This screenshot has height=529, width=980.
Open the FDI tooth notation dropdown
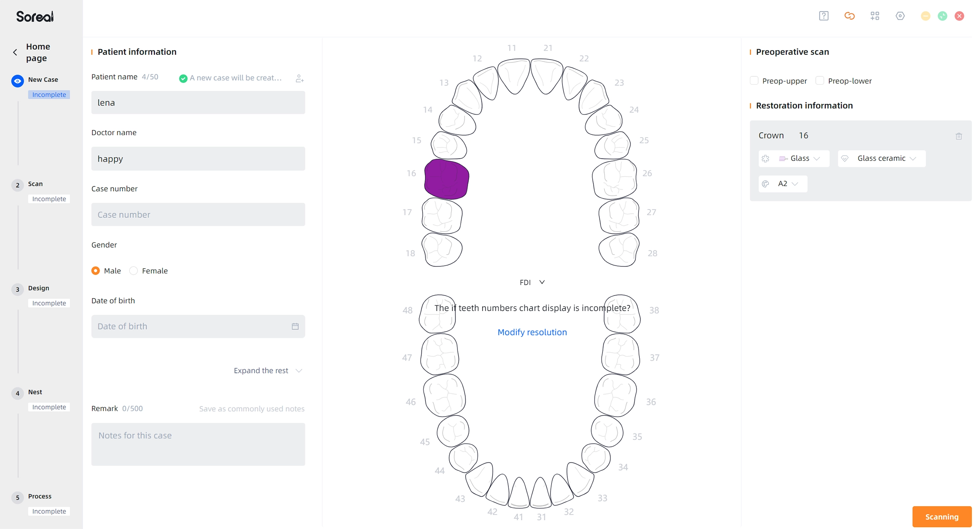click(532, 283)
